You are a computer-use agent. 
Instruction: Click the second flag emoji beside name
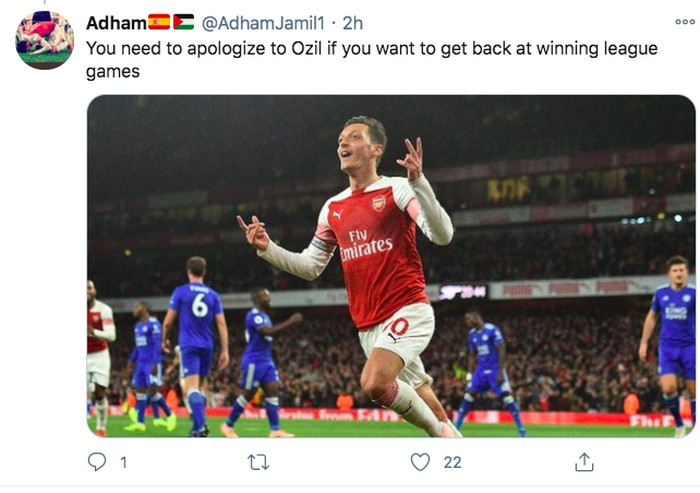pyautogui.click(x=183, y=22)
